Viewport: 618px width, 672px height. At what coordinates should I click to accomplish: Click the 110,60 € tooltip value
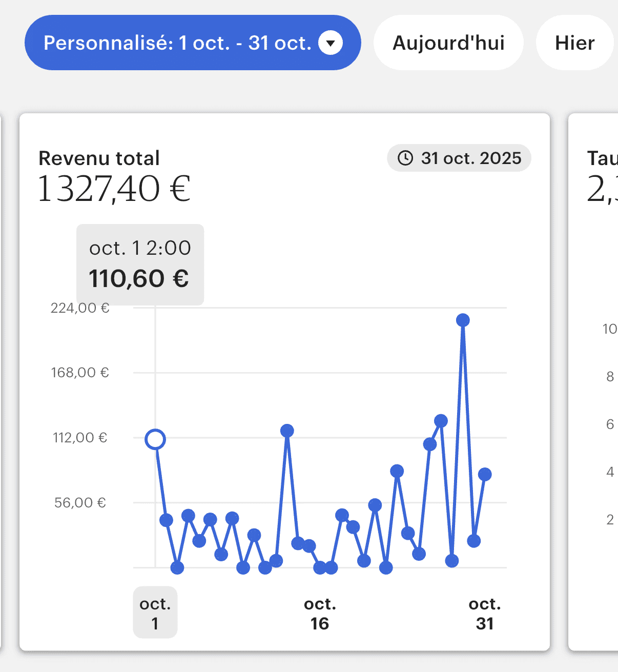point(139,278)
